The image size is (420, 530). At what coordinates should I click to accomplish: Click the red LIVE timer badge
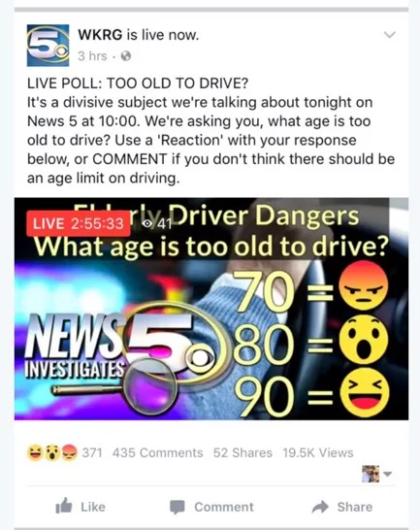pyautogui.click(x=79, y=223)
